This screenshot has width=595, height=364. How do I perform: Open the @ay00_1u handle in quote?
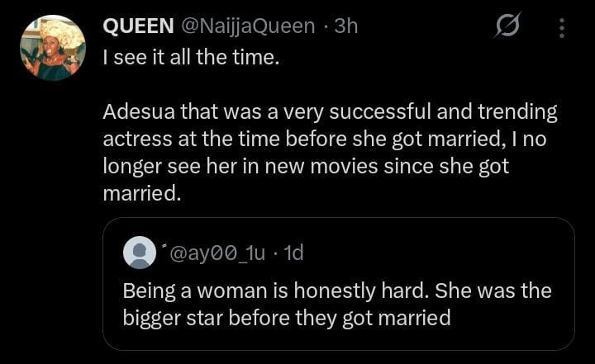point(218,253)
